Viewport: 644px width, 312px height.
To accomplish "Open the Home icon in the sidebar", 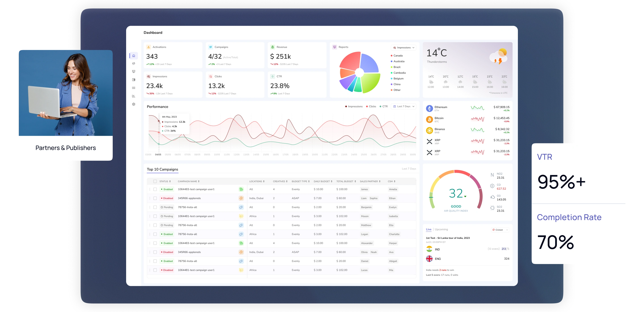I will 134,56.
